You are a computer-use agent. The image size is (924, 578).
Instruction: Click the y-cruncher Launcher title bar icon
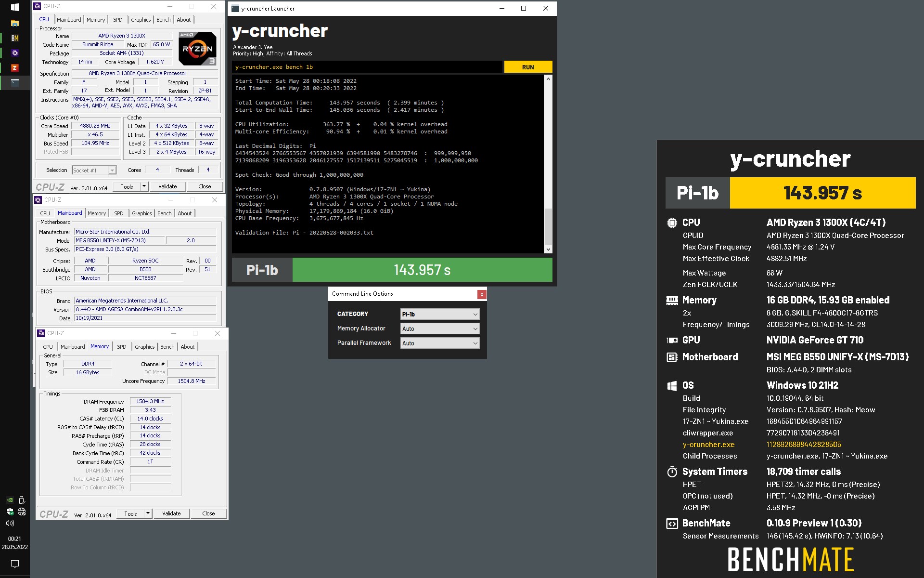point(235,8)
